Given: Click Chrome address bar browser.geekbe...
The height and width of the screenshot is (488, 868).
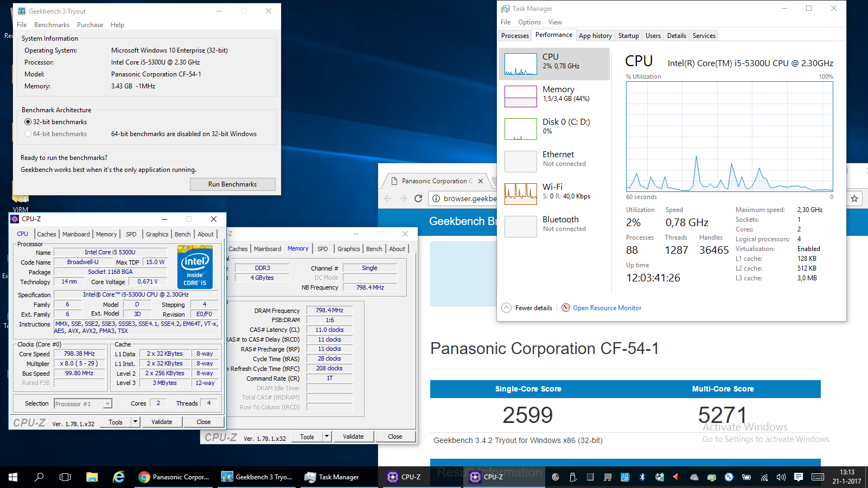Looking at the screenshot, I should [469, 198].
